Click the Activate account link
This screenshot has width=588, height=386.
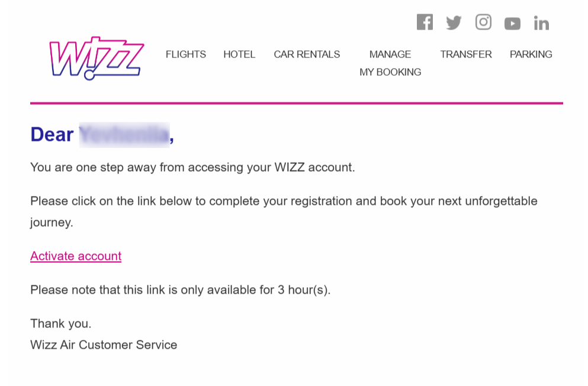pos(76,256)
